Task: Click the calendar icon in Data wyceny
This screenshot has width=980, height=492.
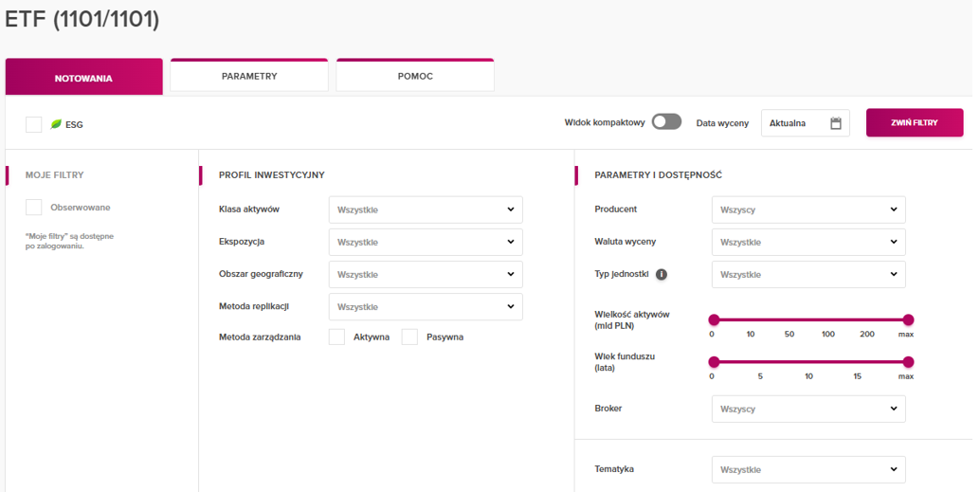Action: point(836,123)
